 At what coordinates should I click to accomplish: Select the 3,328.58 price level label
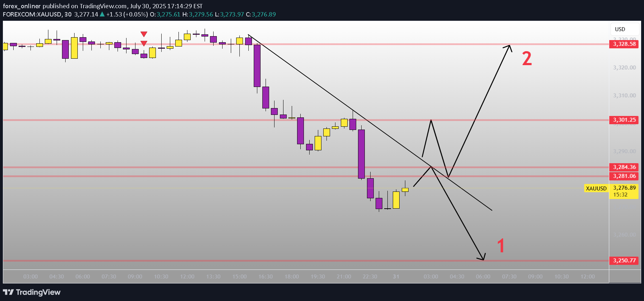pyautogui.click(x=624, y=44)
